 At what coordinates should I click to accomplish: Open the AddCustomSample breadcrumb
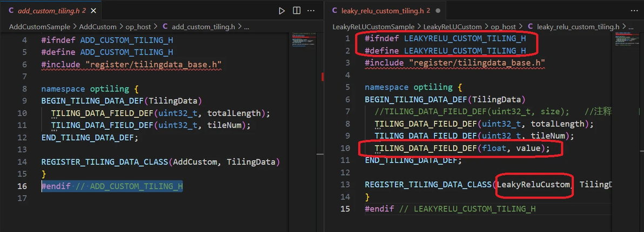click(x=39, y=26)
